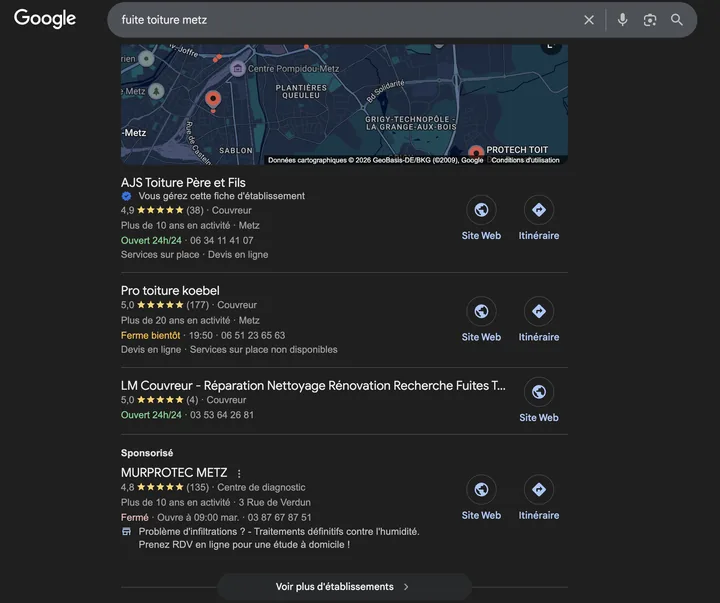Click 'Services sur place · Devis en ligne' line
Image resolution: width=720 pixels, height=603 pixels.
[194, 254]
